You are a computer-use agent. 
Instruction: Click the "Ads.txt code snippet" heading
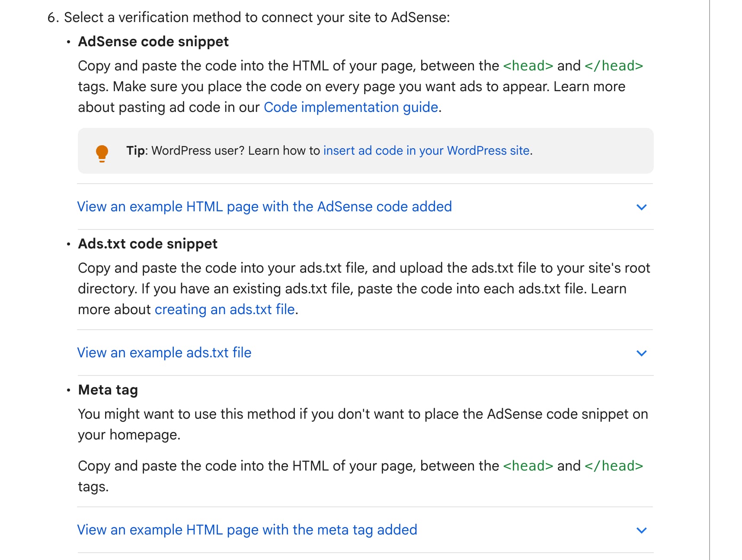pyautogui.click(x=147, y=244)
